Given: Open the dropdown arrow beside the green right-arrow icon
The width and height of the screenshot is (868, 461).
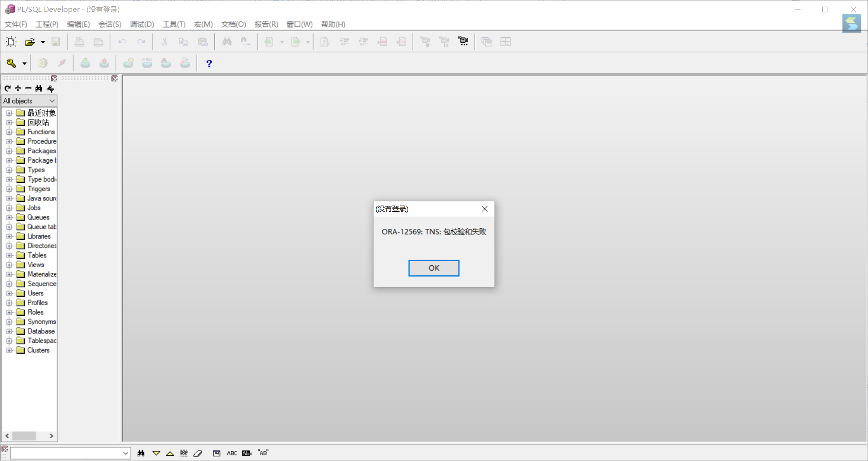Looking at the screenshot, I should [x=308, y=42].
